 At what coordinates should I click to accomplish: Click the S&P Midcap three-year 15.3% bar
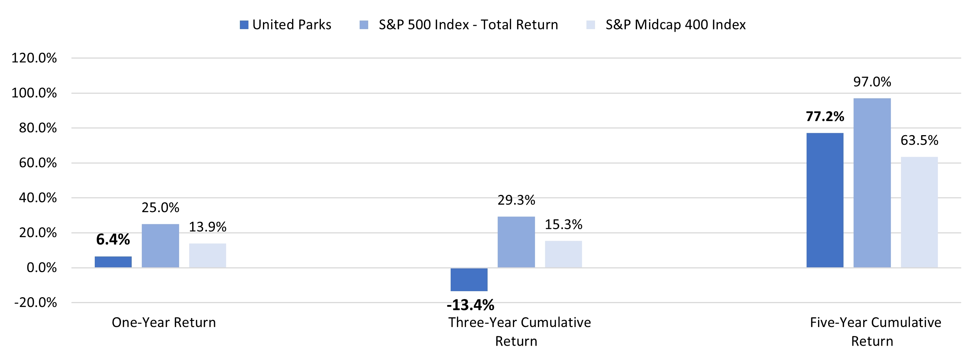coord(563,254)
